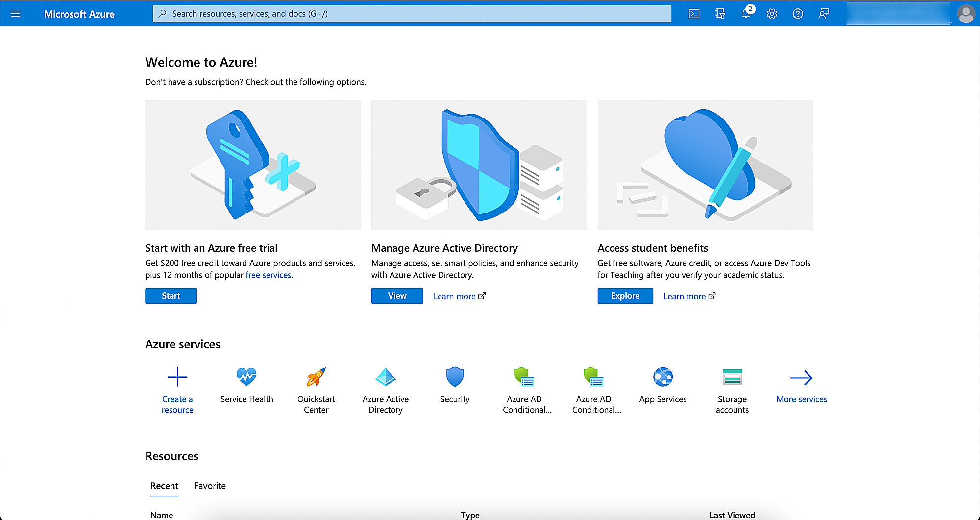Open the second Azure AD Conditional service icon

pos(594,377)
